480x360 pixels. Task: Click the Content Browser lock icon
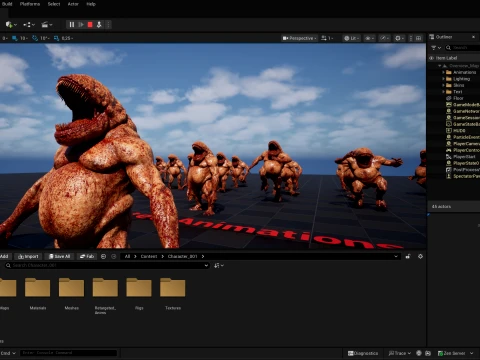click(x=408, y=256)
